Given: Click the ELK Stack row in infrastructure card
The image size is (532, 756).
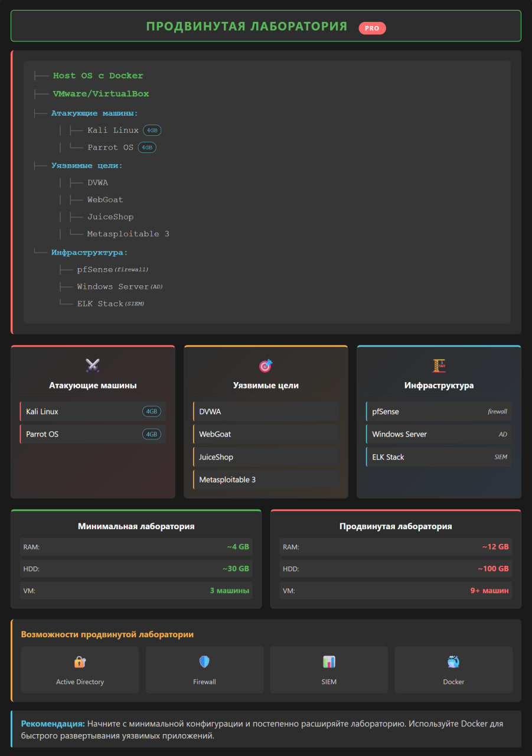Looking at the screenshot, I should (439, 457).
